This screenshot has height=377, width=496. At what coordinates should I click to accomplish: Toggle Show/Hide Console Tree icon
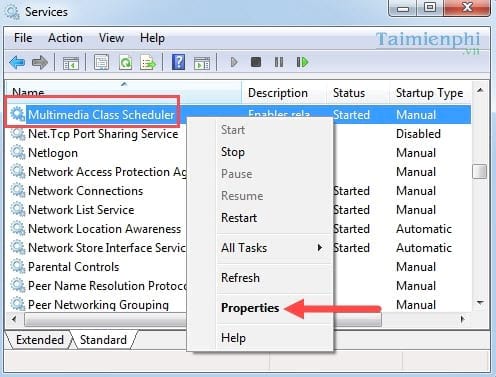point(71,63)
